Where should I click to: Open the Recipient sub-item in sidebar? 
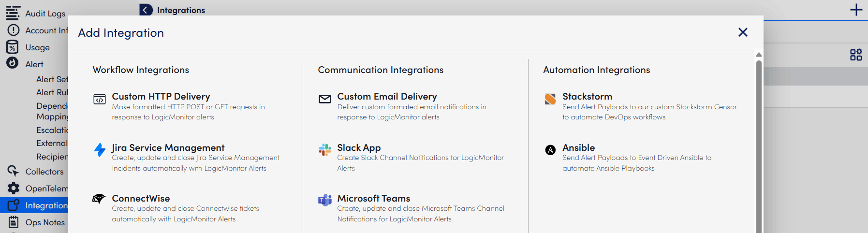click(x=52, y=157)
